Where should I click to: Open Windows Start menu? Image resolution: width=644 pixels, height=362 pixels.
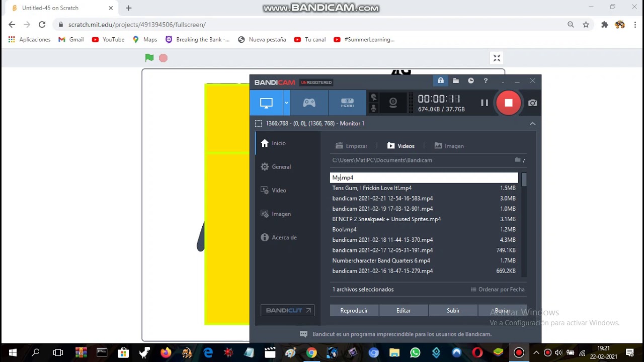(13, 353)
